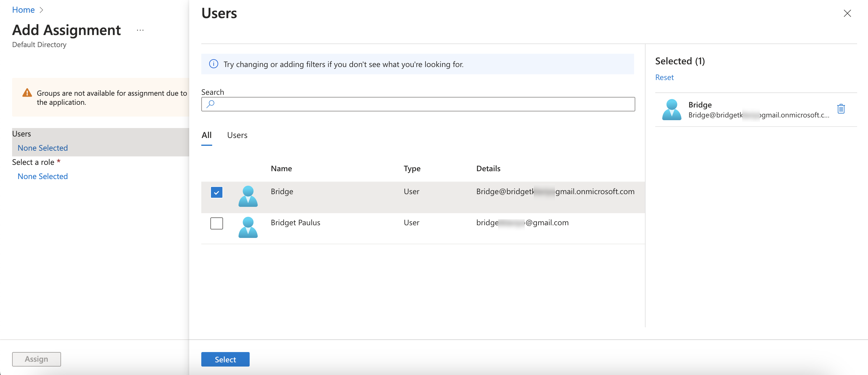
Task: Click the Select button to confirm
Action: click(225, 360)
